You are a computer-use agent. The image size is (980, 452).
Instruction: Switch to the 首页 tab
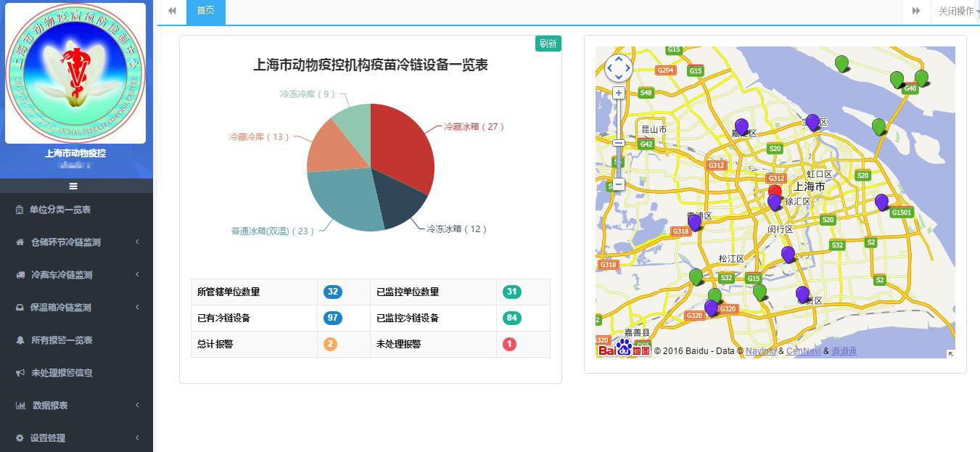click(x=205, y=11)
